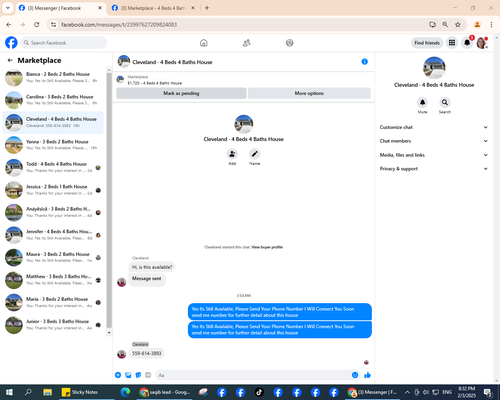Open the account profile picture menu

tap(482, 43)
